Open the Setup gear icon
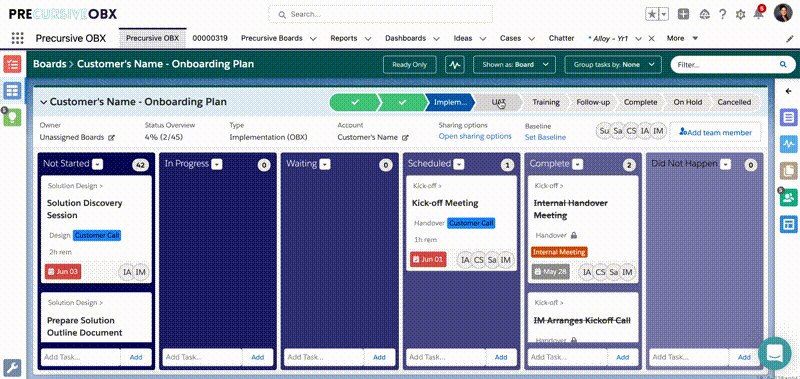The height and width of the screenshot is (379, 800). click(x=740, y=14)
